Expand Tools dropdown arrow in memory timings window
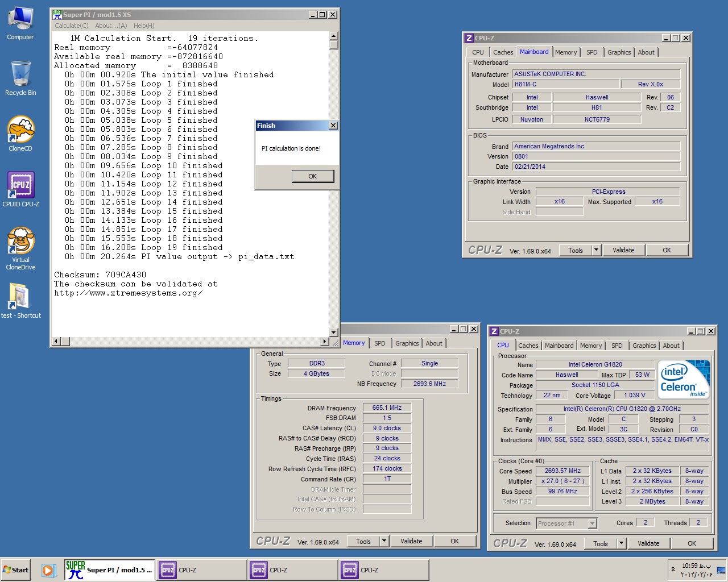 [x=384, y=541]
